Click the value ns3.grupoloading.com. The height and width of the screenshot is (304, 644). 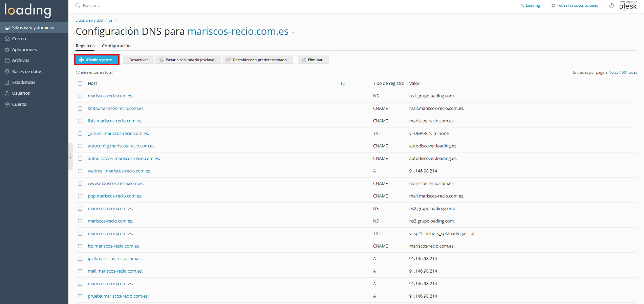[432, 221]
